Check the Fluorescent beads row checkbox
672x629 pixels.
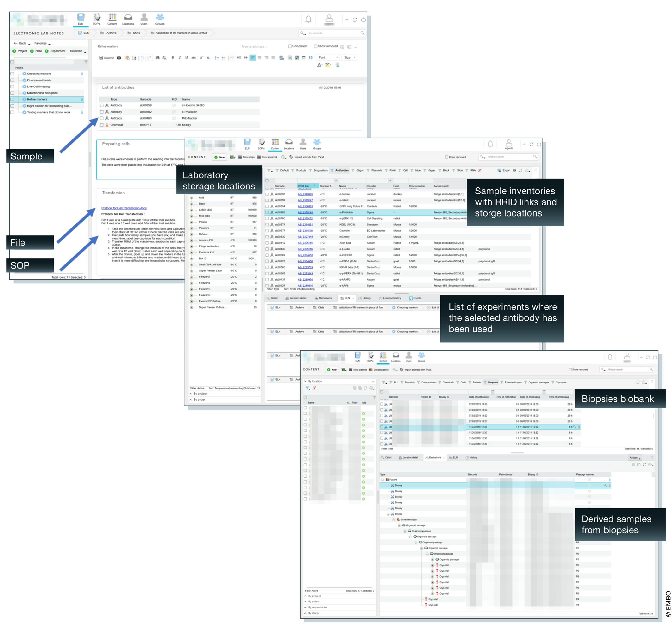click(x=13, y=80)
